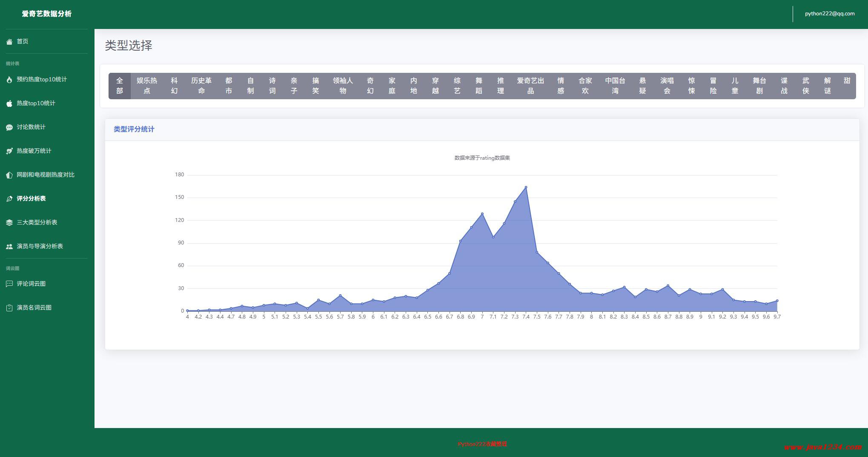This screenshot has width=868, height=457.
Task: Click the chart peak data point at 7.4
Action: [526, 187]
